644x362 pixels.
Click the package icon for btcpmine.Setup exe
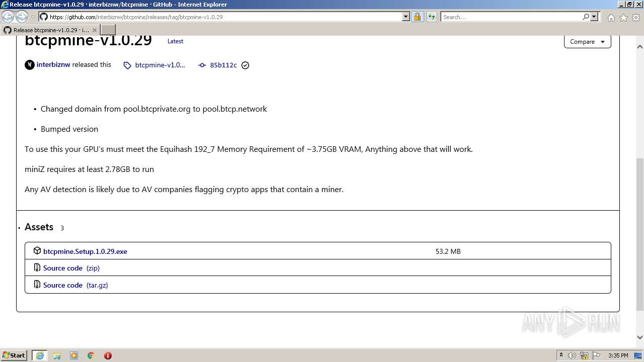(37, 250)
